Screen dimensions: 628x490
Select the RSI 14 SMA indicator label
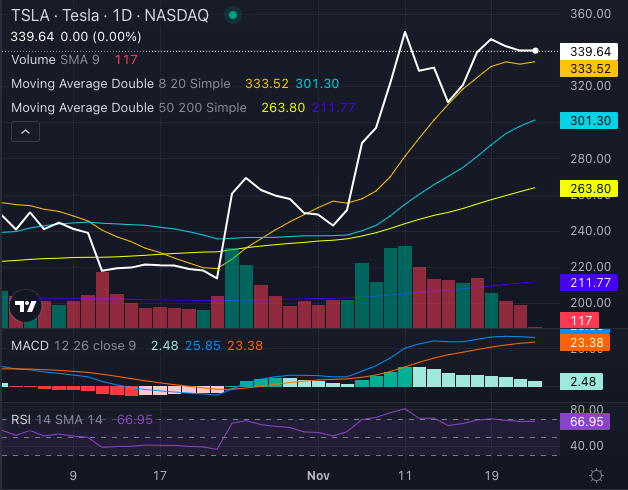click(x=56, y=419)
